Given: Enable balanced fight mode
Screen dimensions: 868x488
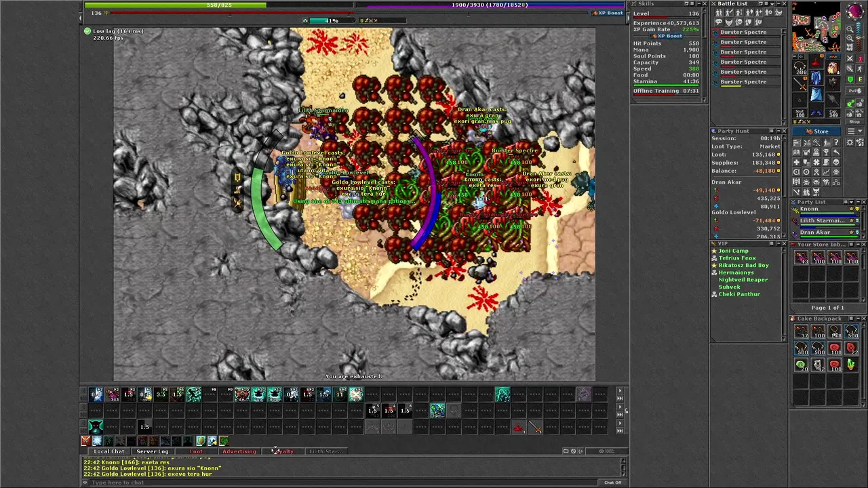Looking at the screenshot, I should [x=850, y=68].
